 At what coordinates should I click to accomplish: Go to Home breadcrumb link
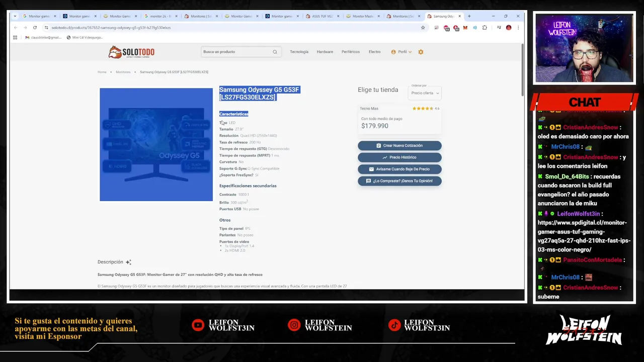coord(102,72)
